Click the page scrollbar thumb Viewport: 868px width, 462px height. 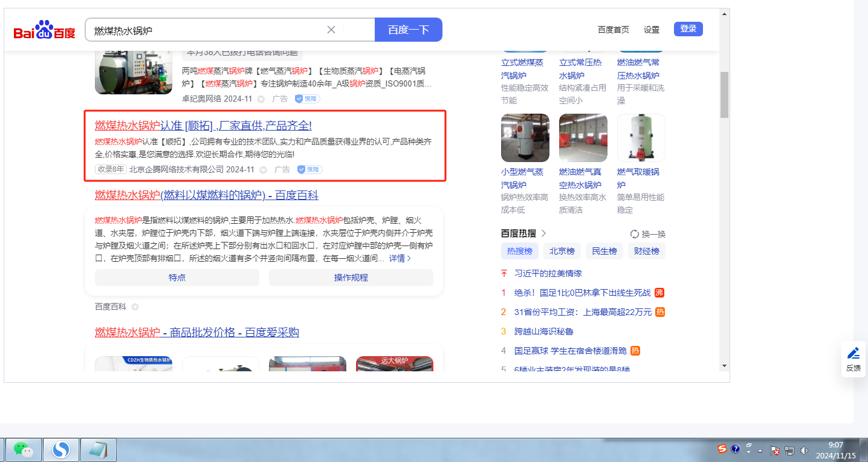[724, 95]
